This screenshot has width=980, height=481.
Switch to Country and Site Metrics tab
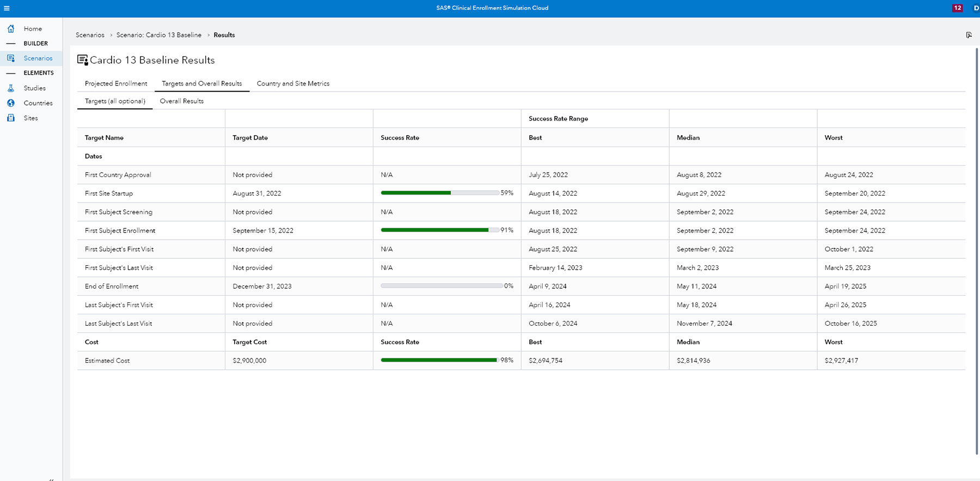[293, 83]
